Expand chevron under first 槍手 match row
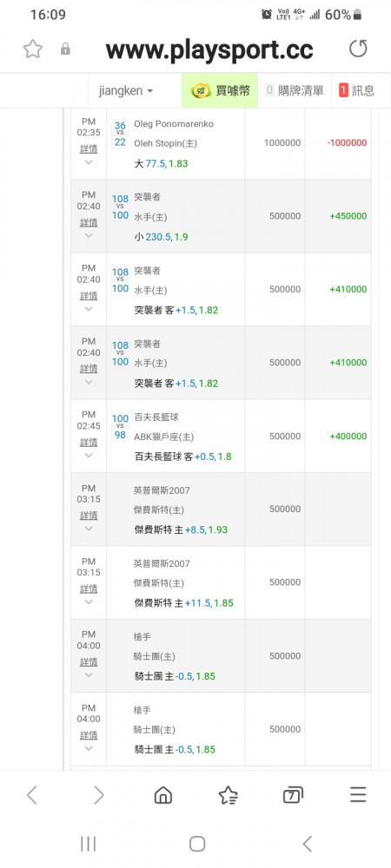 click(x=89, y=675)
